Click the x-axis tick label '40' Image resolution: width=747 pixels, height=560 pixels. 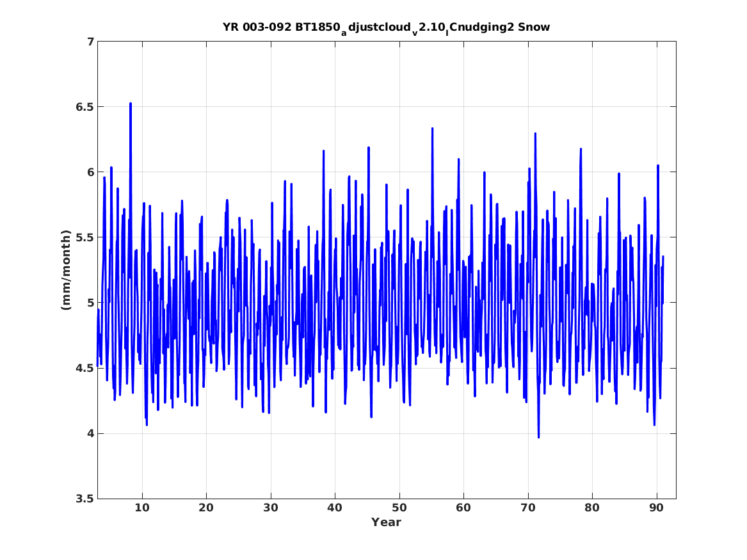coord(335,508)
